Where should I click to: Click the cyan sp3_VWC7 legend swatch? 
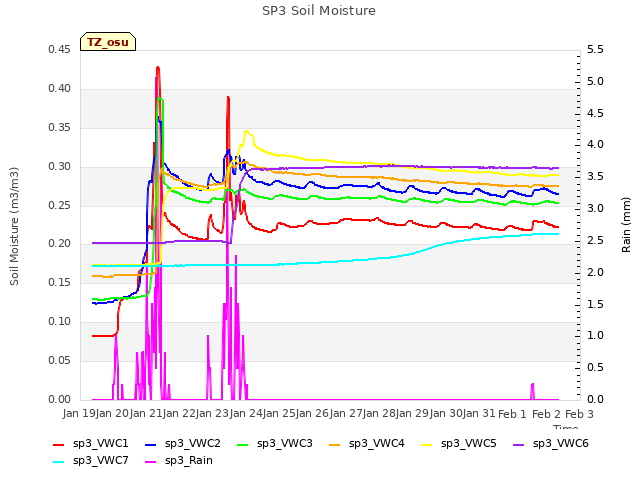click(x=59, y=462)
